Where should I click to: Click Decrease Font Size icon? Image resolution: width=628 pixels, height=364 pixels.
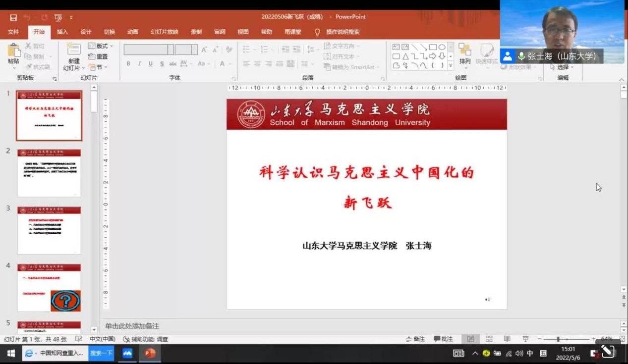216,50
